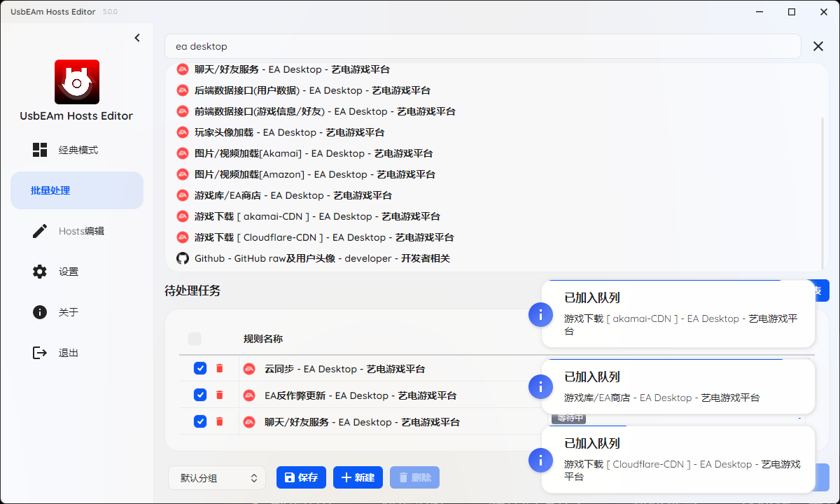Uncheck the 云同步 task checkbox

pyautogui.click(x=200, y=368)
